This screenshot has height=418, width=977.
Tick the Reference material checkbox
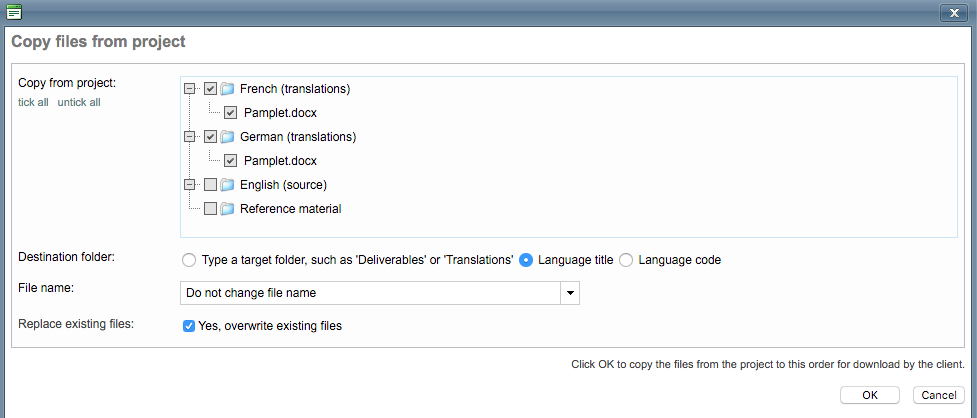(210, 209)
